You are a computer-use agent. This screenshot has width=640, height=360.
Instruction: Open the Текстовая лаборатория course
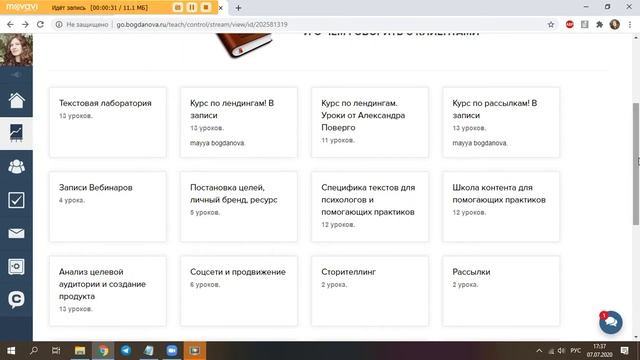108,122
